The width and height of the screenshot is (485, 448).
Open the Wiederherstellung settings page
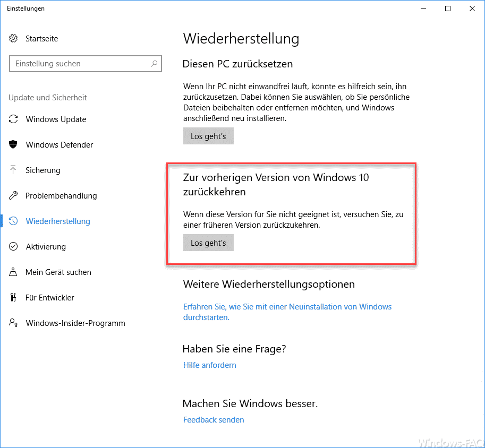click(x=58, y=221)
